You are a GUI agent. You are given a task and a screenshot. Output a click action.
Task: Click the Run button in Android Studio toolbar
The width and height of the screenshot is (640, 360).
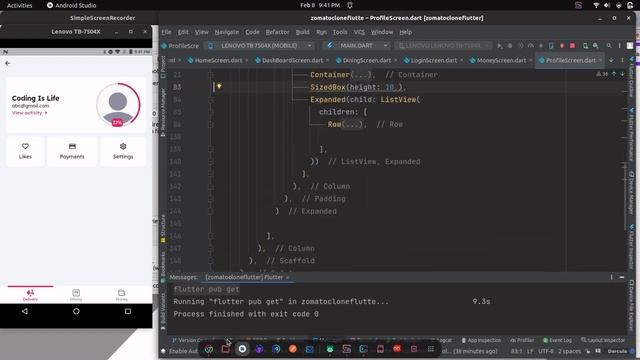[x=500, y=46]
